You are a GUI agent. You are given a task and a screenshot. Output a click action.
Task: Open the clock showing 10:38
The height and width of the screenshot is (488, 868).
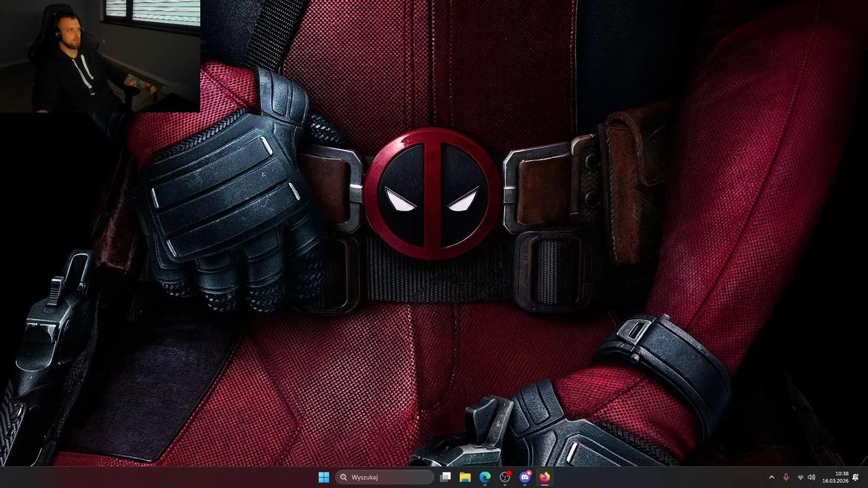pos(835,477)
